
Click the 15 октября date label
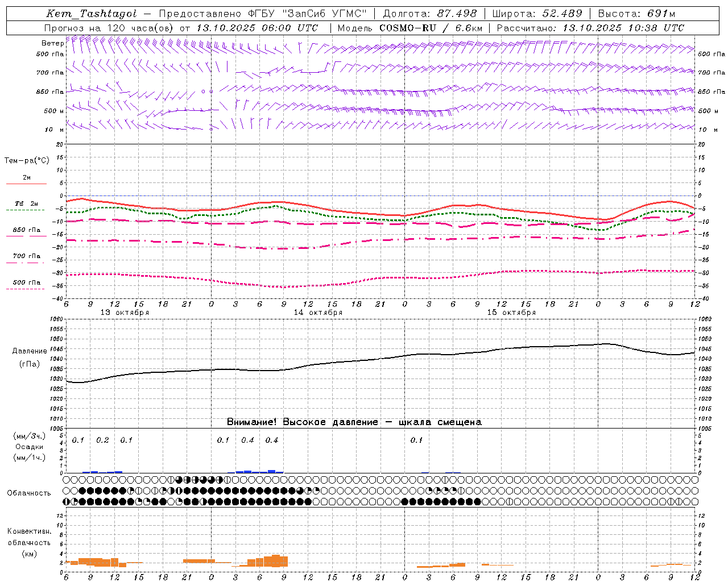(x=511, y=313)
